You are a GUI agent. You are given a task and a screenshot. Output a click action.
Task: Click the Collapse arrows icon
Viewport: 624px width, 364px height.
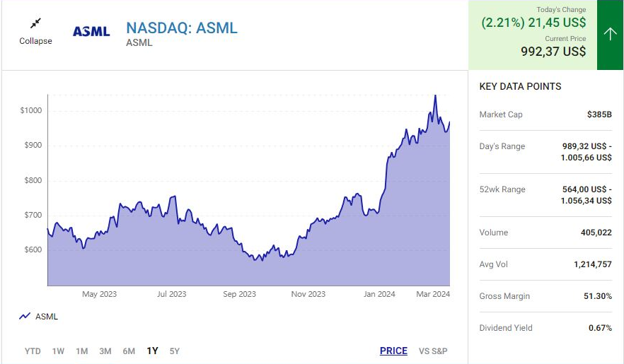[35, 24]
